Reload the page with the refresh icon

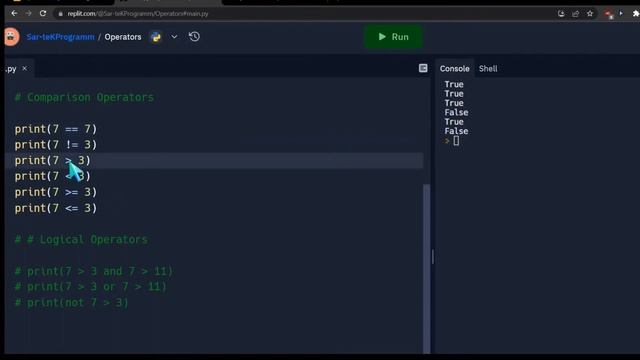43,13
